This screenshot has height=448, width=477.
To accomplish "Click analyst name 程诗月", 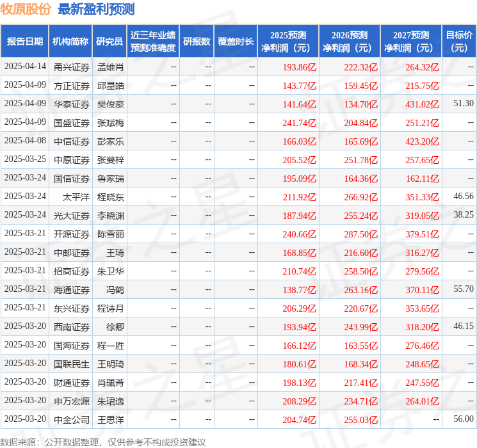I will (111, 308).
